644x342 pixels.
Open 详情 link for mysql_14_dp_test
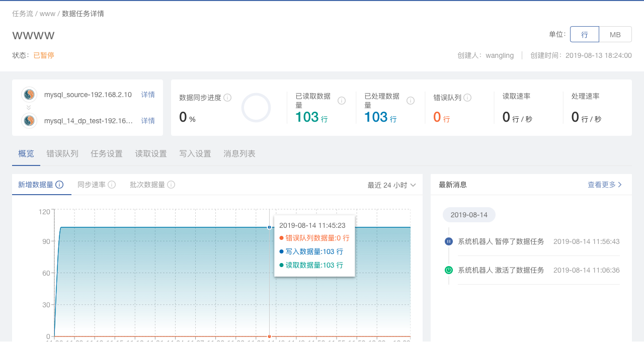(x=148, y=121)
